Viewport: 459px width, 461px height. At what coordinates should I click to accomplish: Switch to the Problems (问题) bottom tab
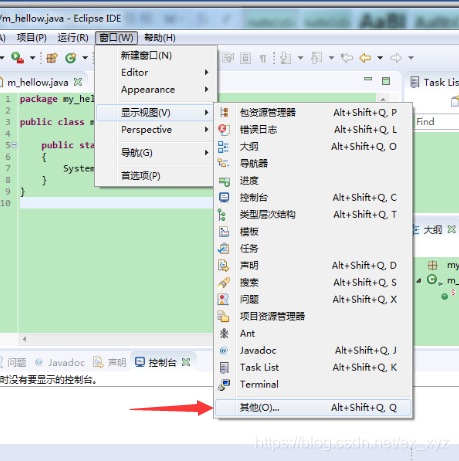click(14, 362)
